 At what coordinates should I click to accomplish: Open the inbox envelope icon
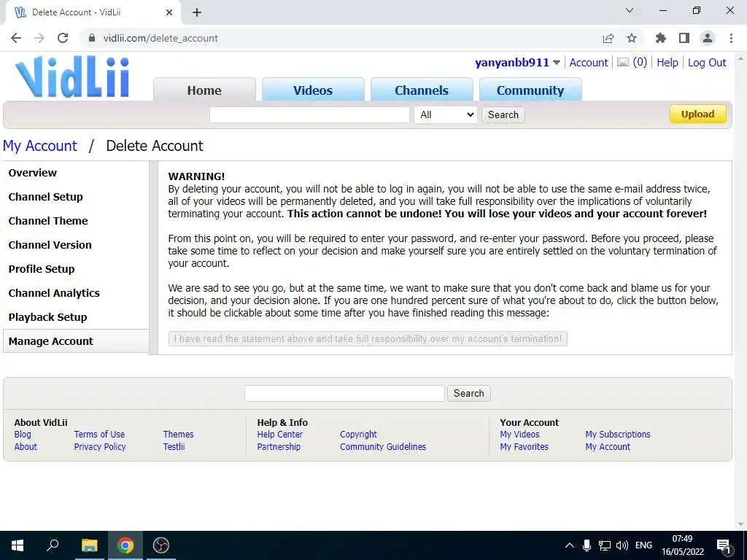pyautogui.click(x=623, y=63)
